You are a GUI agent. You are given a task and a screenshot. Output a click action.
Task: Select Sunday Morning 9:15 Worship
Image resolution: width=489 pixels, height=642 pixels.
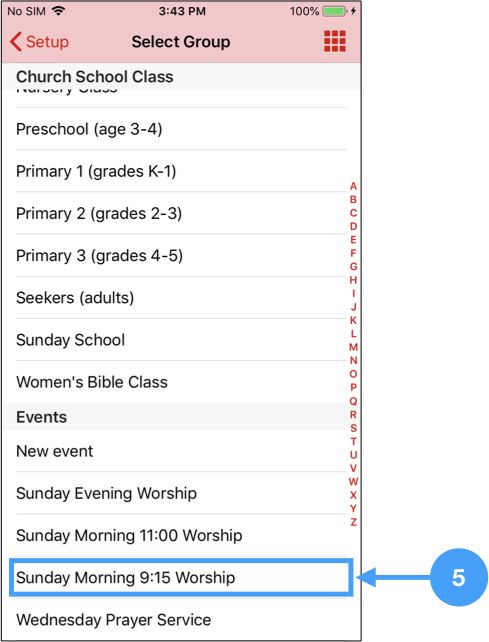click(181, 577)
